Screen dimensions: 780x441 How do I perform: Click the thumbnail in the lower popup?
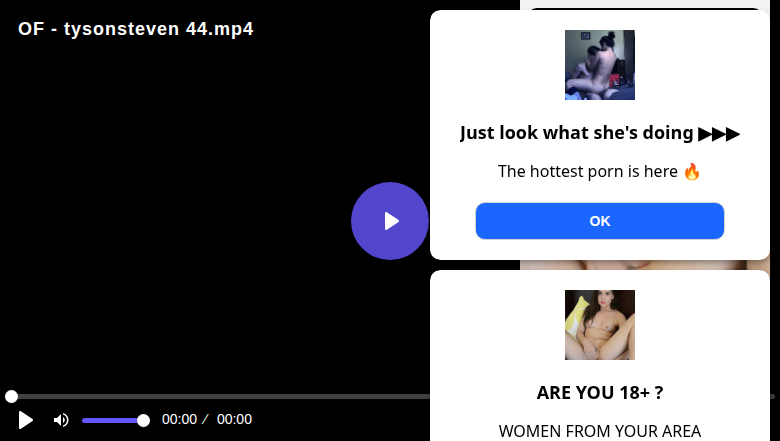pos(600,325)
